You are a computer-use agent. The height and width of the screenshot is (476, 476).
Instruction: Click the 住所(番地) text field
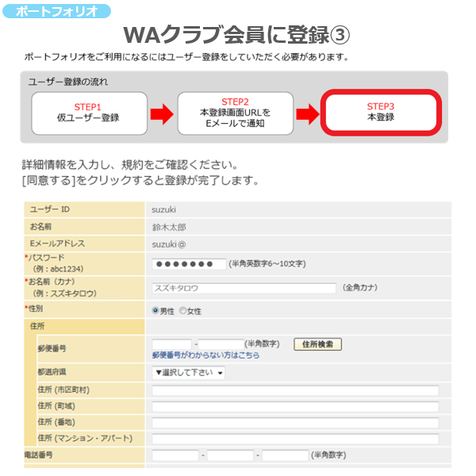click(295, 422)
